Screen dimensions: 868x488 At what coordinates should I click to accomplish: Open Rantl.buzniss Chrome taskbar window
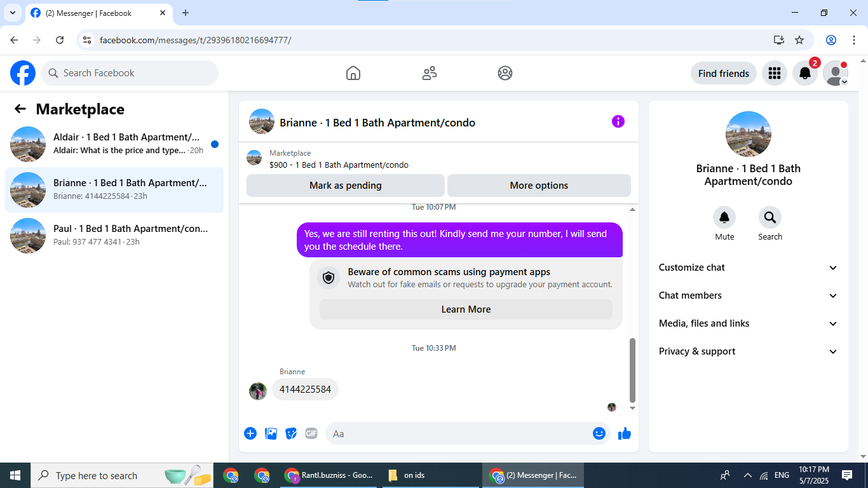(329, 475)
